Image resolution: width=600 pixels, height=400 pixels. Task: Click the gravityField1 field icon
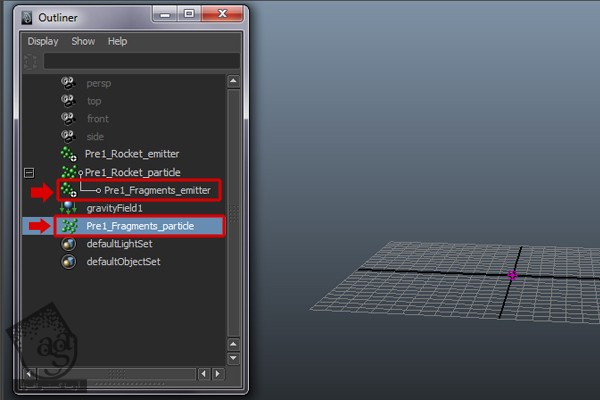(68, 208)
